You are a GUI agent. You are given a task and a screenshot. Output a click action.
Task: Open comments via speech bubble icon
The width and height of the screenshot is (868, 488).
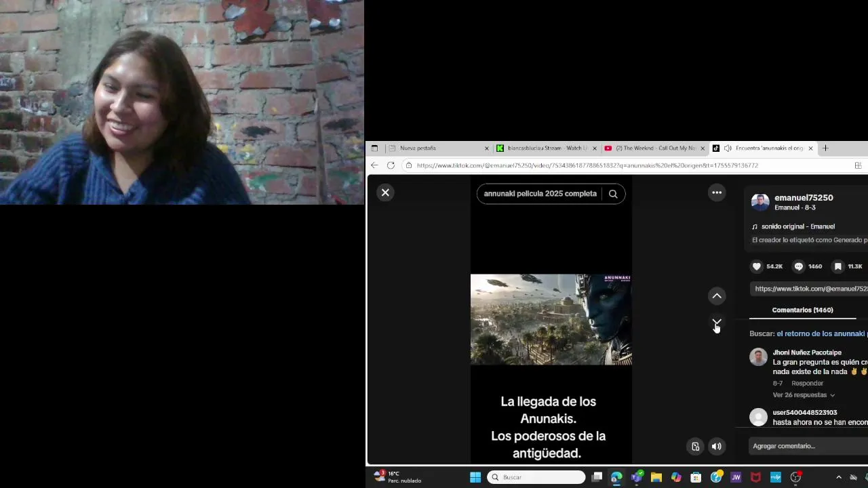pos(799,266)
